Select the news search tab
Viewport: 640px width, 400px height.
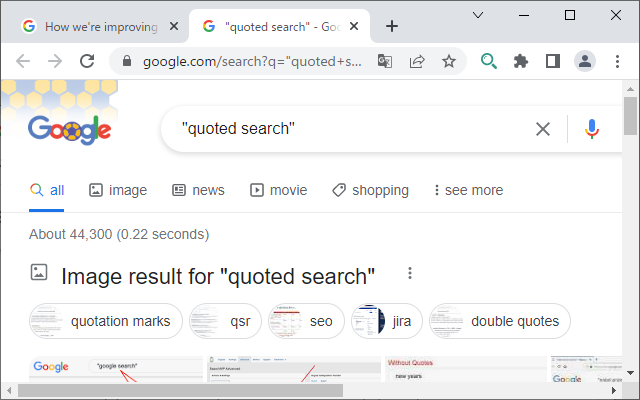[x=198, y=190]
